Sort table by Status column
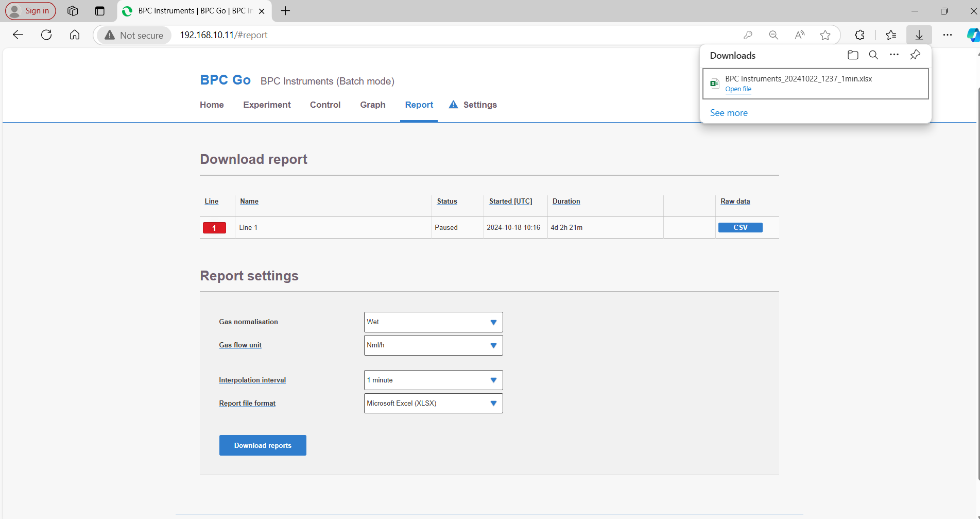The image size is (980, 519). coord(447,201)
